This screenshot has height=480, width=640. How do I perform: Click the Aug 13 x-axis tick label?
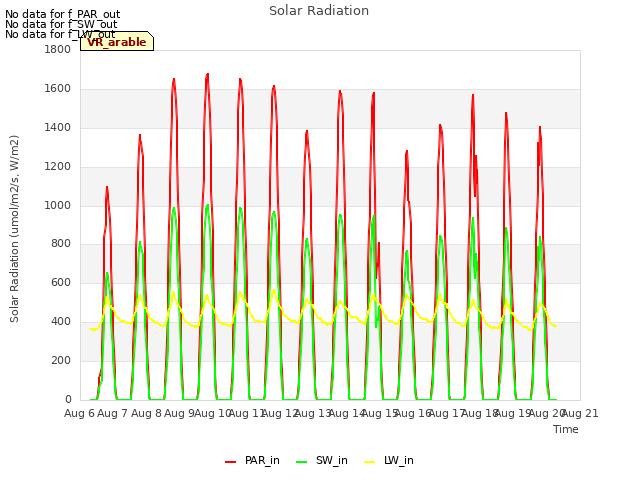point(313,413)
